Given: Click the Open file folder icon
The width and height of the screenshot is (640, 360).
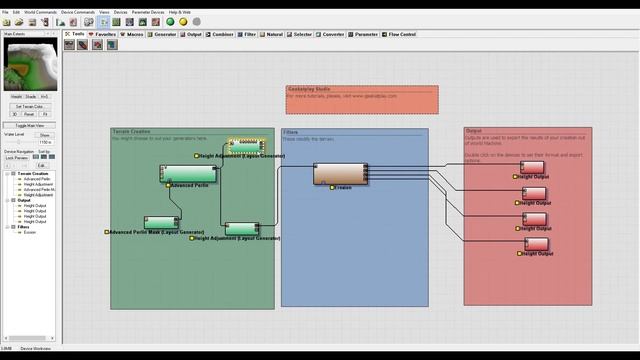Looking at the screenshot, I should click(x=19, y=22).
